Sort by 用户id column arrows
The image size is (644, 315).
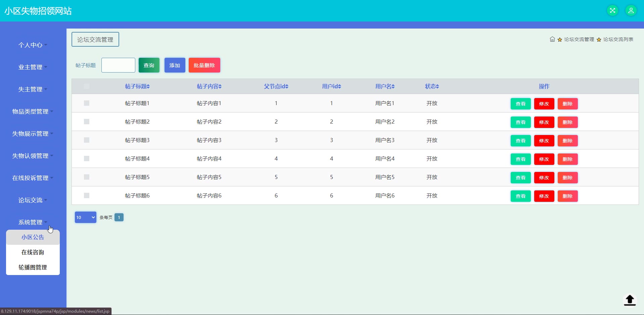339,87
